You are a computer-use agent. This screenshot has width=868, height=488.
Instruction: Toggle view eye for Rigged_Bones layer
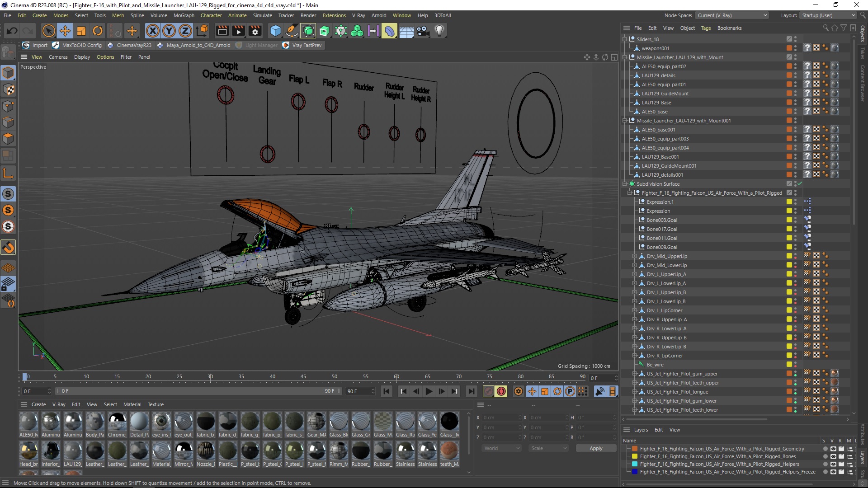pyautogui.click(x=833, y=456)
